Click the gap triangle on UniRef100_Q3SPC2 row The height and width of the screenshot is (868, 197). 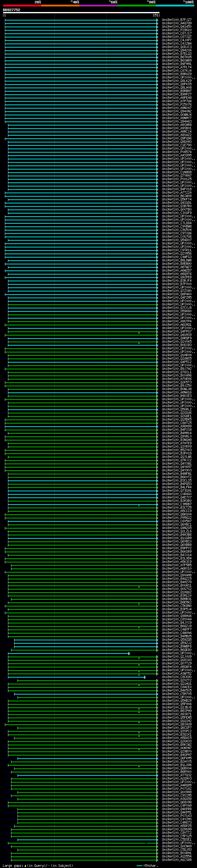[139, 733]
